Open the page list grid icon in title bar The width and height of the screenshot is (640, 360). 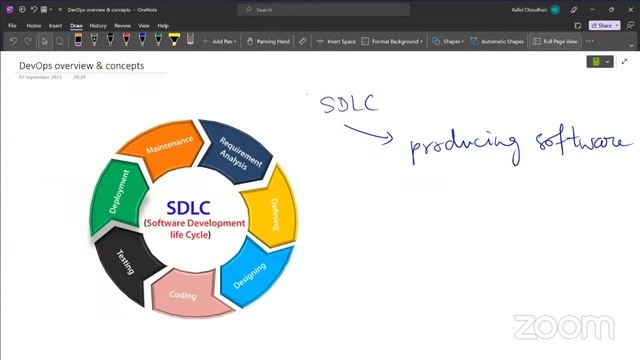(44, 9)
